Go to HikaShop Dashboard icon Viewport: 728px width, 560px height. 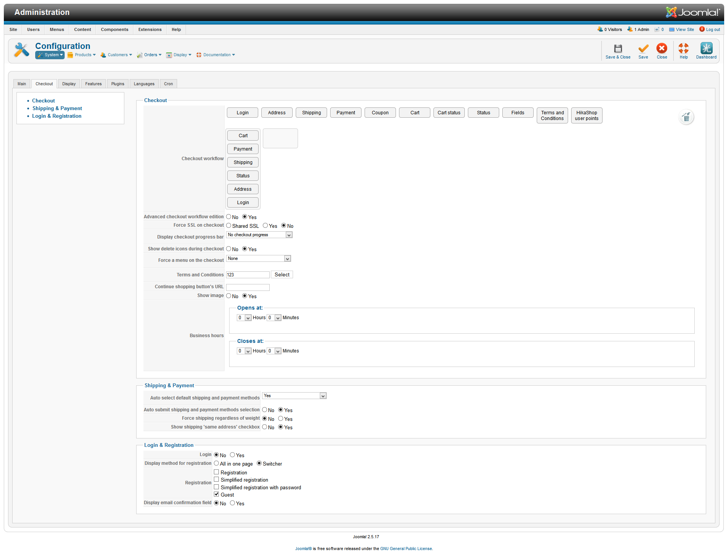point(706,49)
